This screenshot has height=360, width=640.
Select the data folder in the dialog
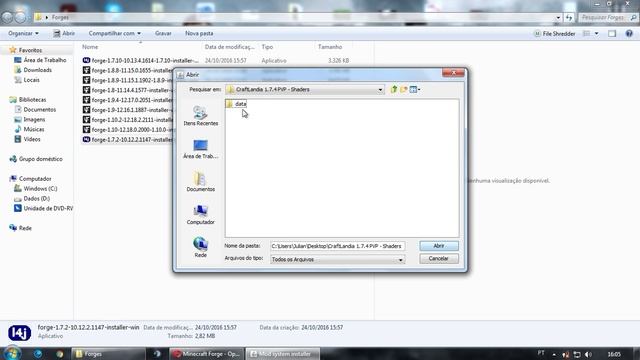(x=236, y=104)
